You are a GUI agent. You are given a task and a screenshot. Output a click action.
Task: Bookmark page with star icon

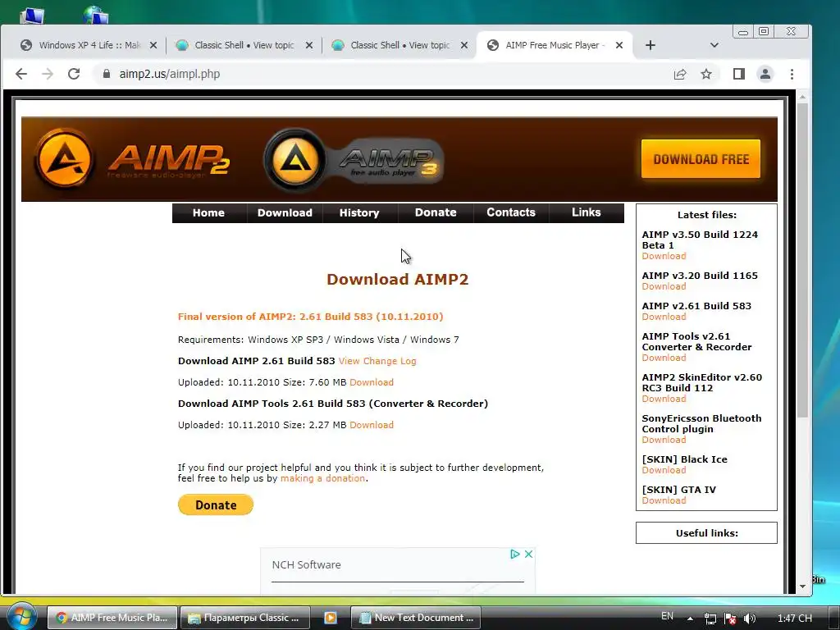point(706,74)
